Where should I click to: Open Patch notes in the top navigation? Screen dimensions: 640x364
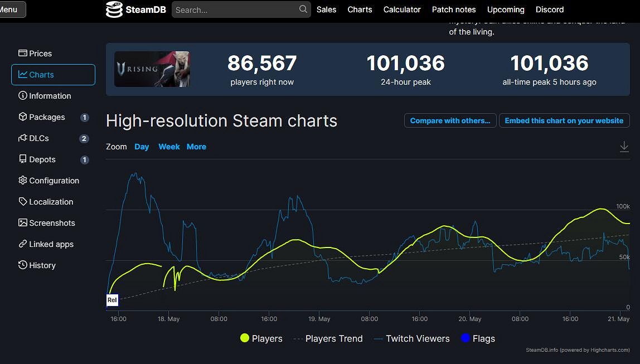453,9
